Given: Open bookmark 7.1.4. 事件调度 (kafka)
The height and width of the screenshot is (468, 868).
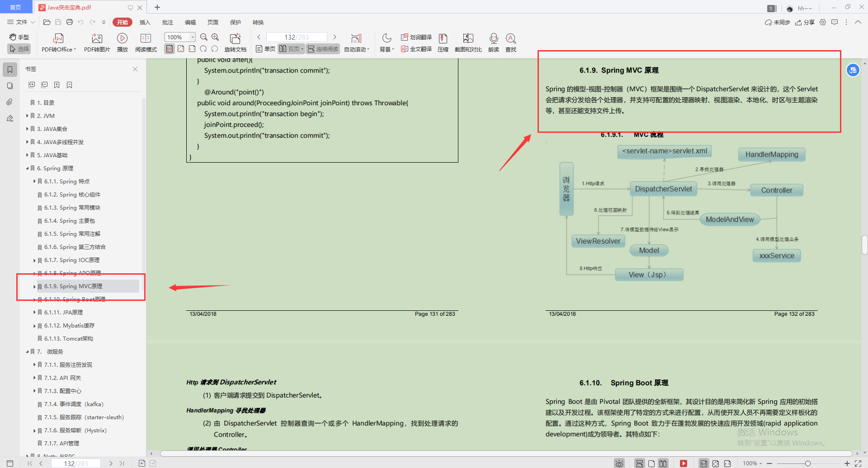Looking at the screenshot, I should click(74, 404).
